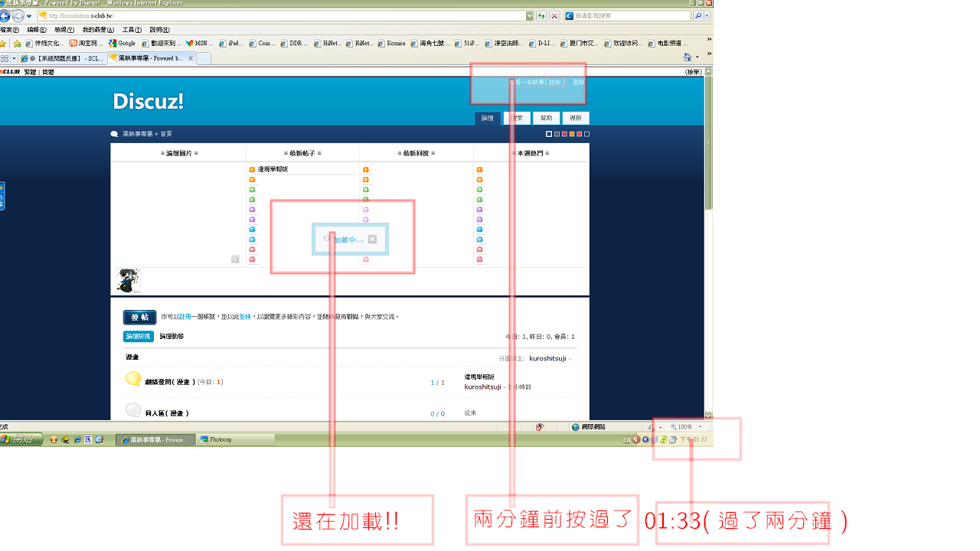Click the browser Forward arrow button

[17, 16]
